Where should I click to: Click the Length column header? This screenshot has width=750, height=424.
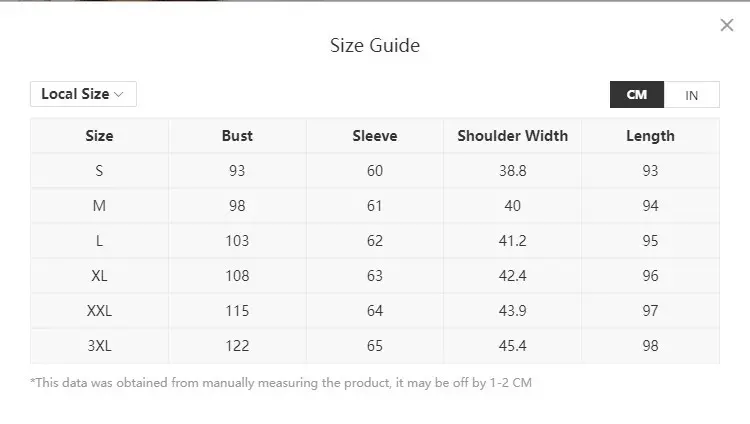pyautogui.click(x=650, y=136)
